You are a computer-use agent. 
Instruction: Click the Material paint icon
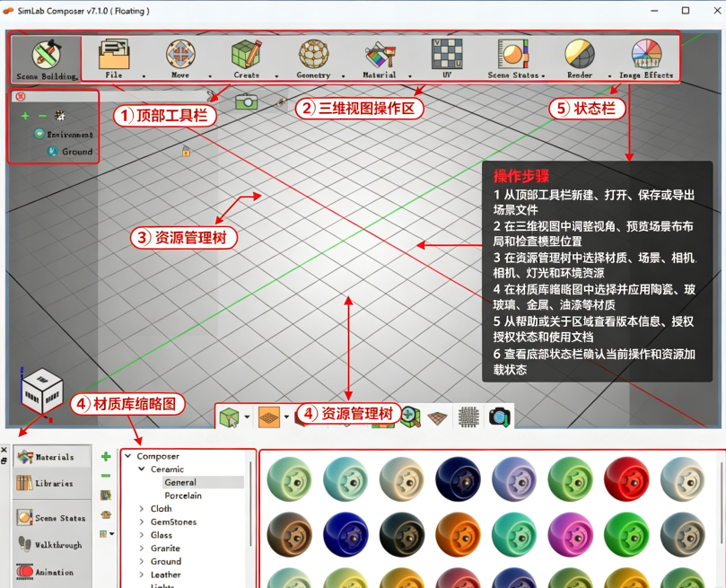pos(380,55)
